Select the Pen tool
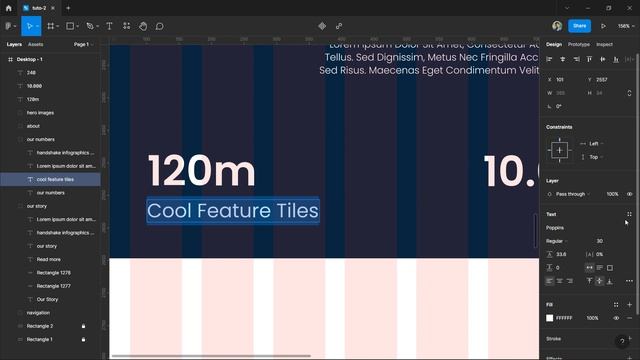640x360 pixels. click(x=90, y=26)
